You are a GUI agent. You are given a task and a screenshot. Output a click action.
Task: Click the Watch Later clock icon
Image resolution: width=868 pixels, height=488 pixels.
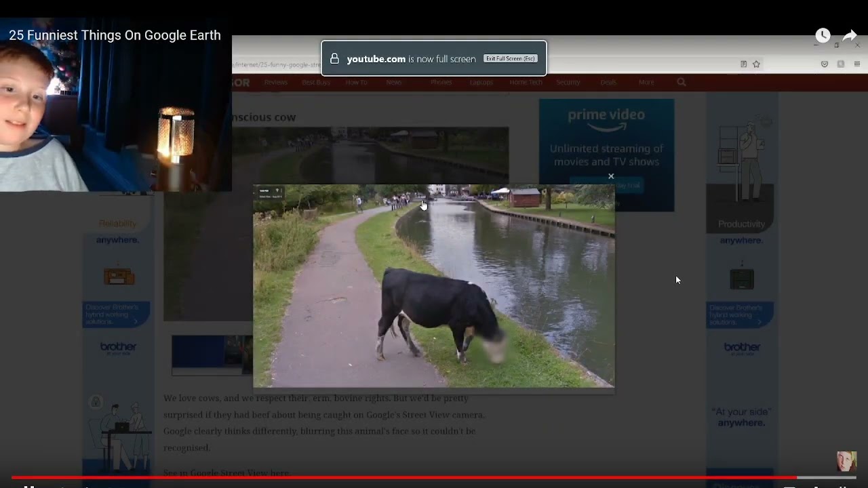coord(823,35)
